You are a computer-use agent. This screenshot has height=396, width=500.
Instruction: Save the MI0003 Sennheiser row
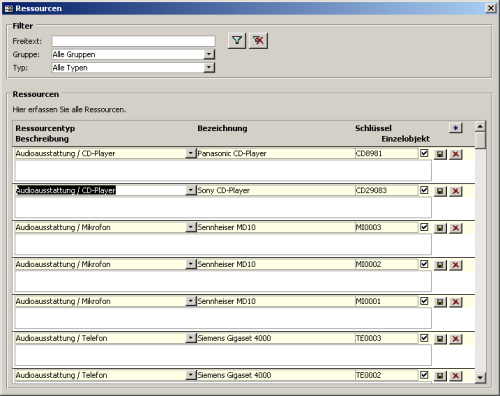tap(440, 228)
